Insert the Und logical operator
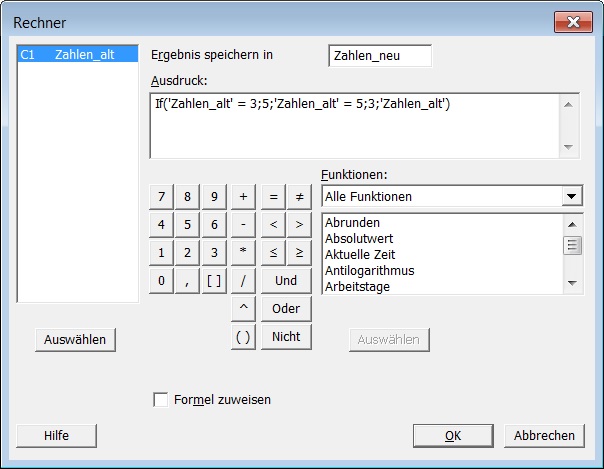604x469 pixels. [x=286, y=281]
